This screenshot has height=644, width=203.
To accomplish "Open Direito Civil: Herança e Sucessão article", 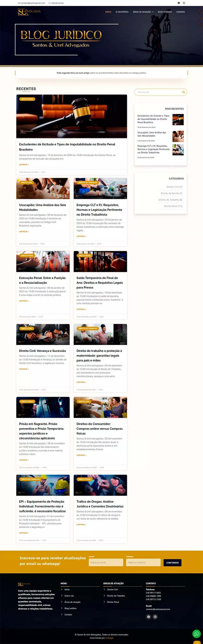I will (42, 351).
